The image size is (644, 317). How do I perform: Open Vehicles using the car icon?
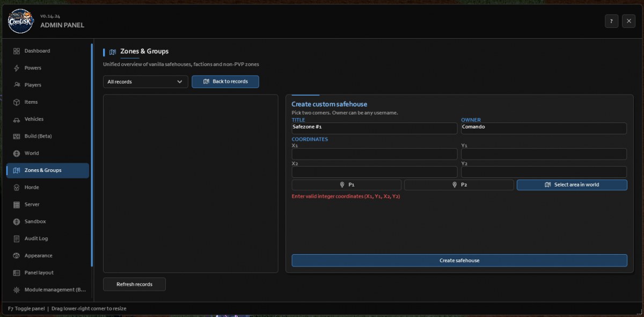click(x=17, y=119)
